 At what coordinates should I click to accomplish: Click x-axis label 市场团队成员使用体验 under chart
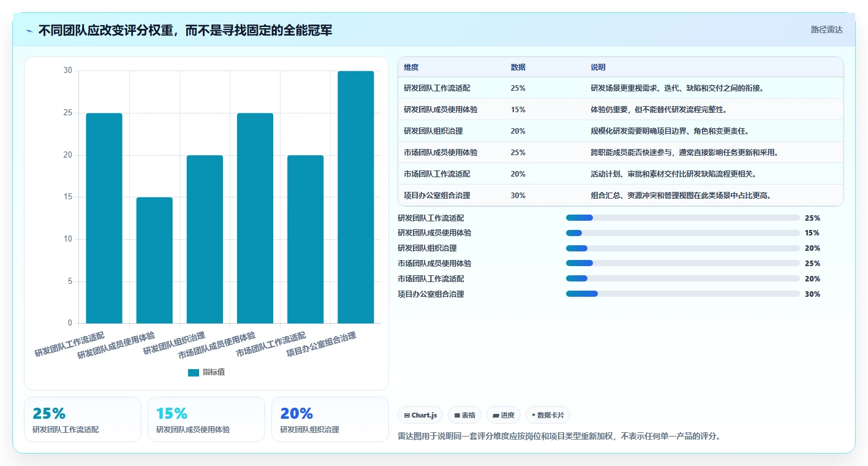point(217,346)
